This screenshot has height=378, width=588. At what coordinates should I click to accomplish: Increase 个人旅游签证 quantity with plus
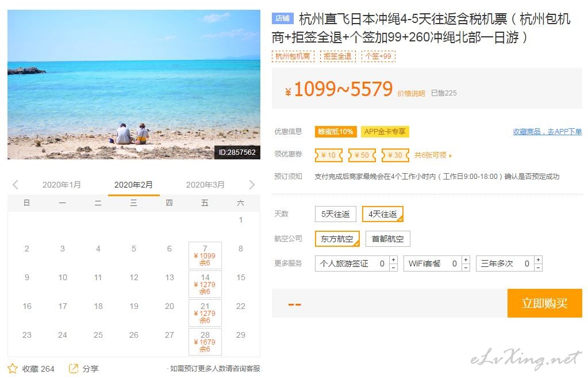(393, 259)
